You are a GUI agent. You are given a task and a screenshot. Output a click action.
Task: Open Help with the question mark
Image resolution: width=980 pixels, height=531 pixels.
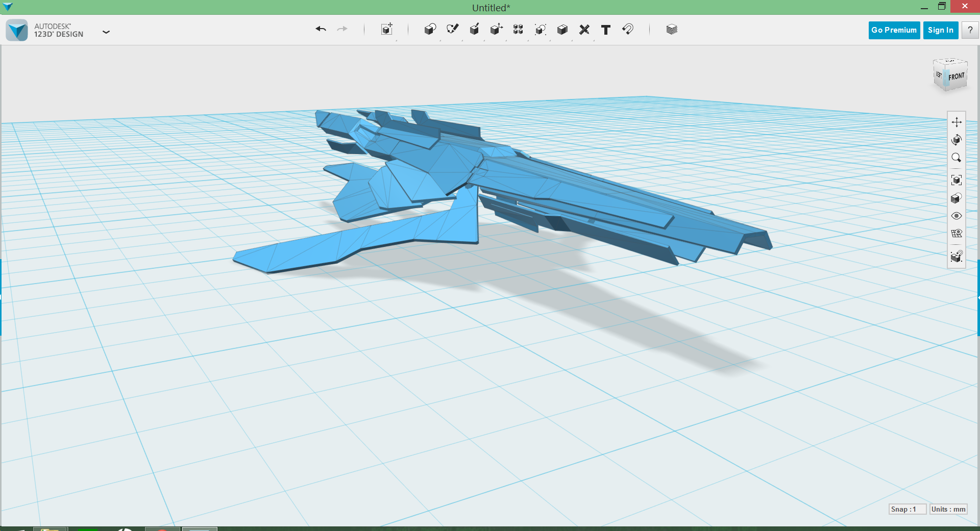[x=970, y=30]
